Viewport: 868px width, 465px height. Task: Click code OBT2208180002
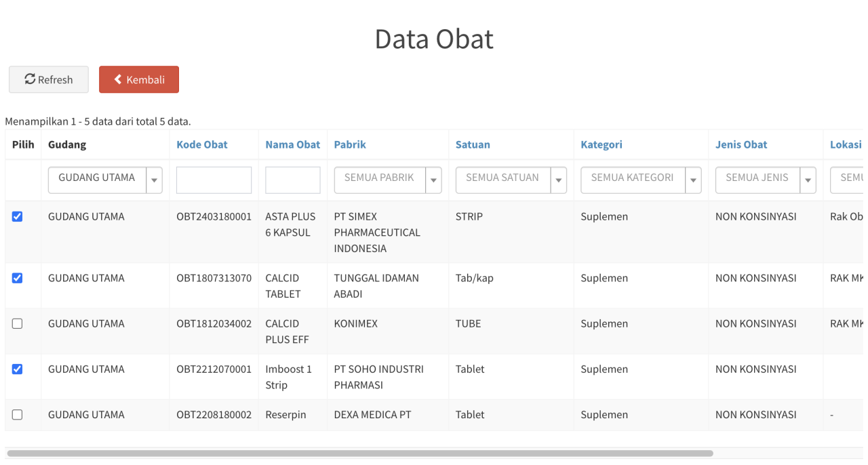214,414
